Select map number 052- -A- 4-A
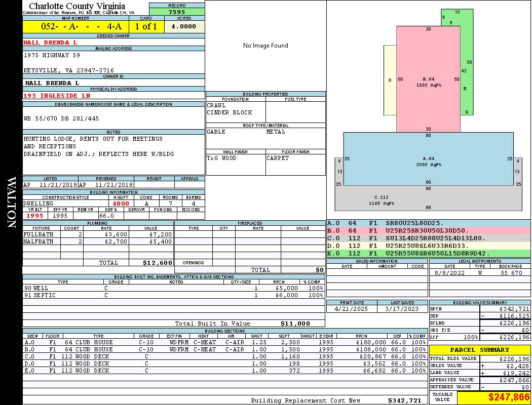 (81, 26)
